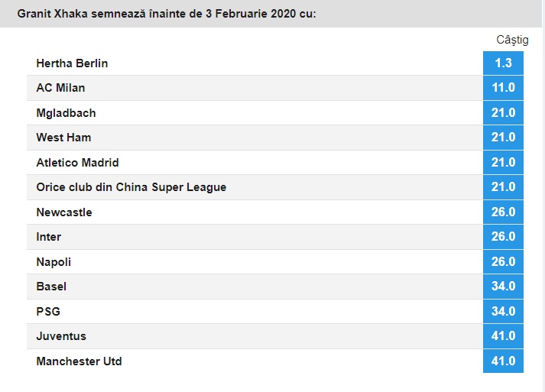545x392 pixels.
Task: Click the Orice club din China Super League label
Action: pyautogui.click(x=131, y=187)
